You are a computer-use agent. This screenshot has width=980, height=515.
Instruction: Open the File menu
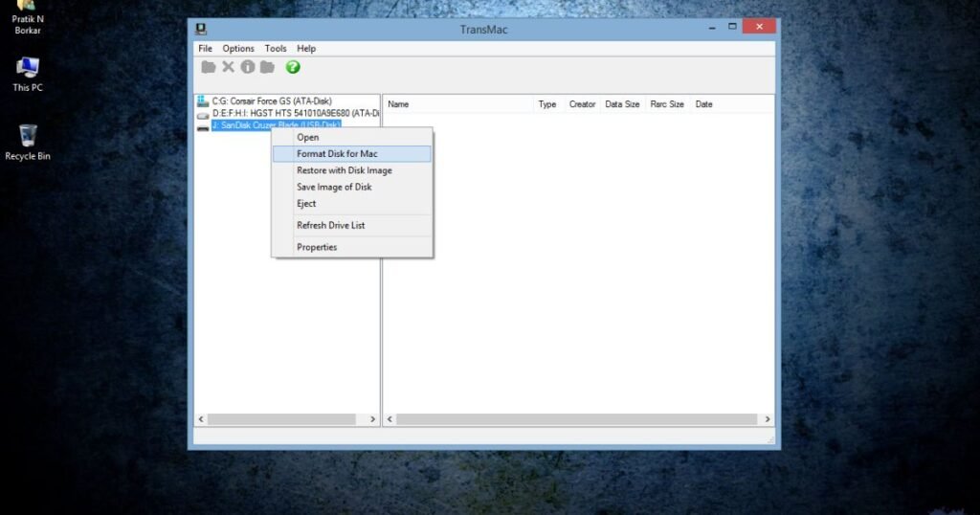205,49
